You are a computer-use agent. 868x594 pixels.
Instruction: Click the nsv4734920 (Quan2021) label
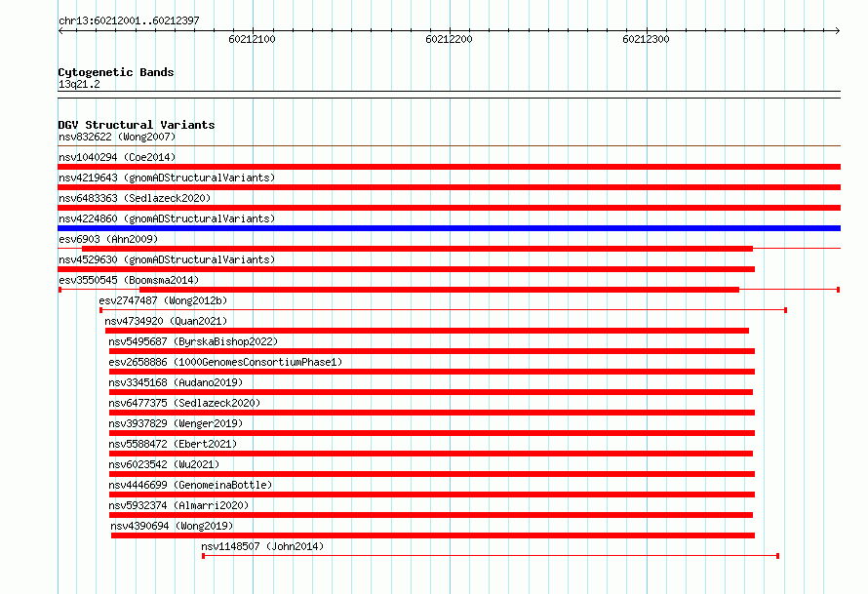pos(166,321)
